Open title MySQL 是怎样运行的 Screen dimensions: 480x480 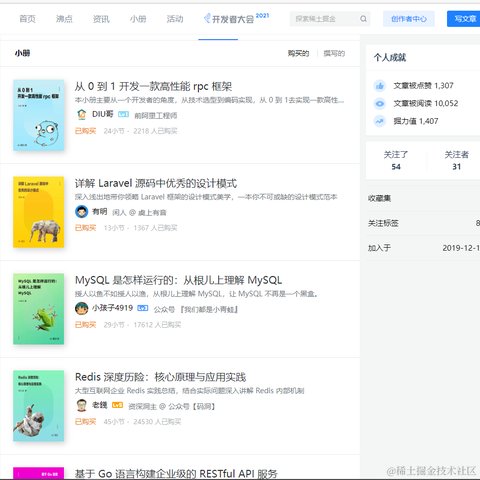[x=178, y=280]
